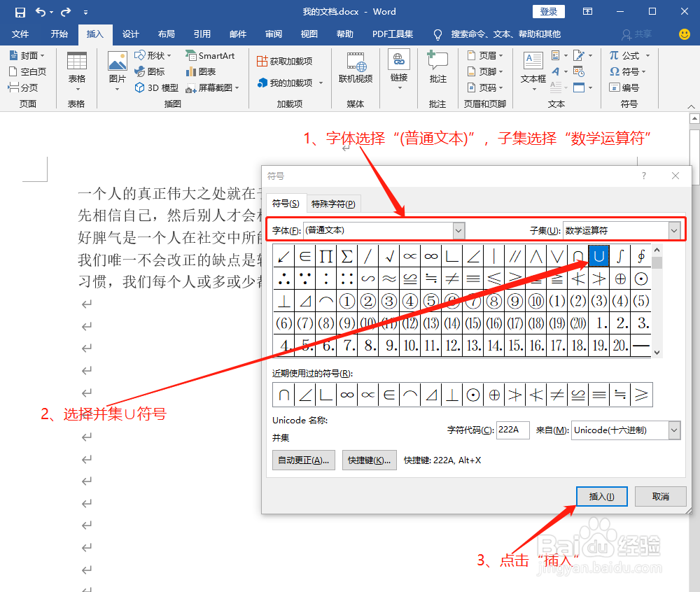Image resolution: width=700 pixels, height=592 pixels.
Task: Open the Ribbon Display Options button
Action: (x=587, y=12)
